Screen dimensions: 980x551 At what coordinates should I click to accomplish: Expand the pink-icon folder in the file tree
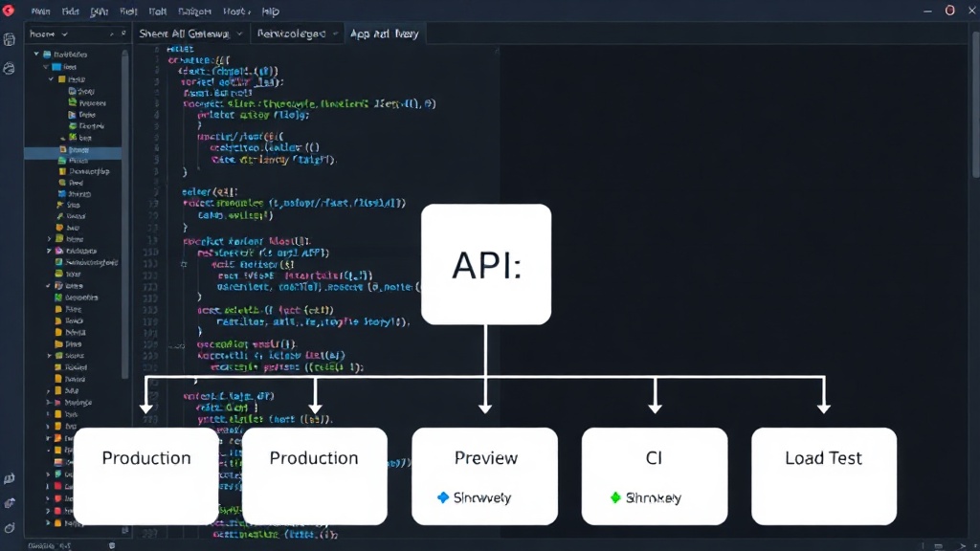tap(49, 251)
